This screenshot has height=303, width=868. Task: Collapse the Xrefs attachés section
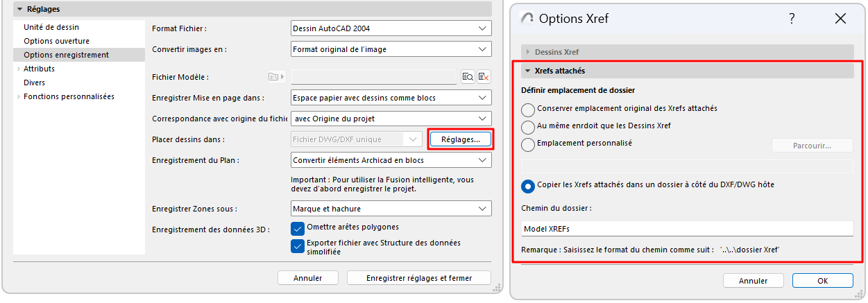(x=528, y=71)
